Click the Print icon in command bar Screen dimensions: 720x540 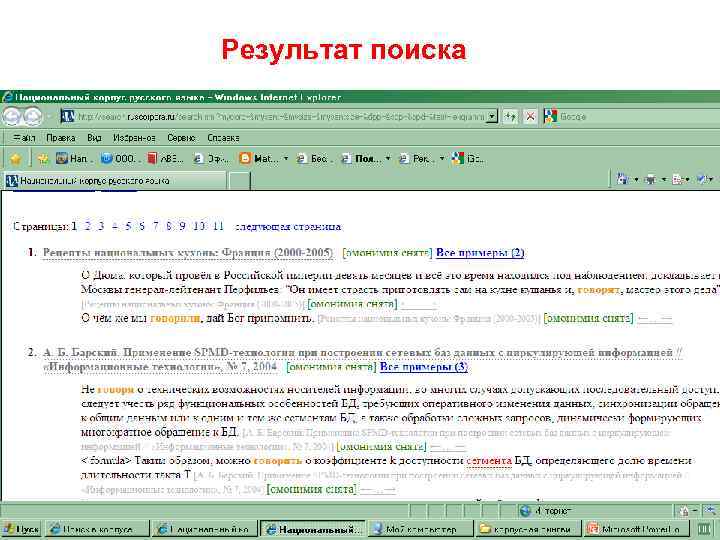(650, 180)
